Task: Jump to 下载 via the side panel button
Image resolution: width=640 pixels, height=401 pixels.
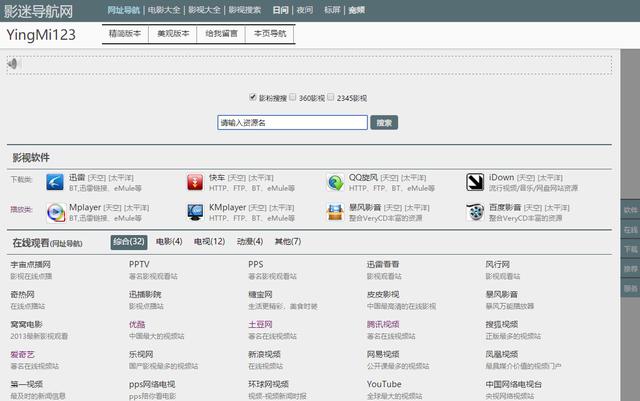Action: 630,249
